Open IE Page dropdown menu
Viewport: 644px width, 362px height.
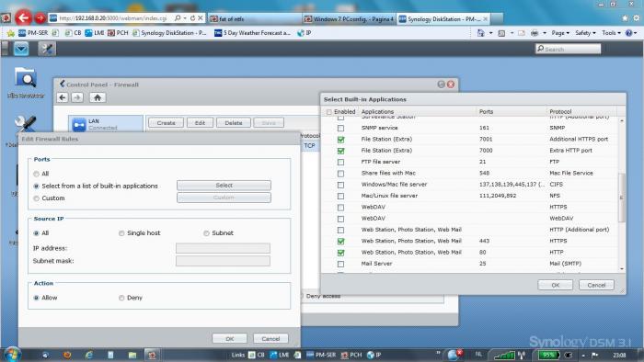(x=560, y=33)
